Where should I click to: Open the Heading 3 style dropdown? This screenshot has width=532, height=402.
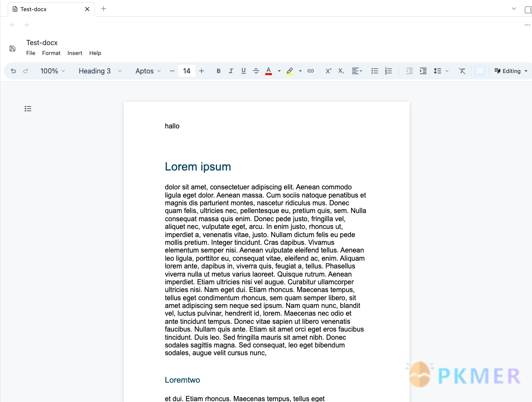point(100,71)
